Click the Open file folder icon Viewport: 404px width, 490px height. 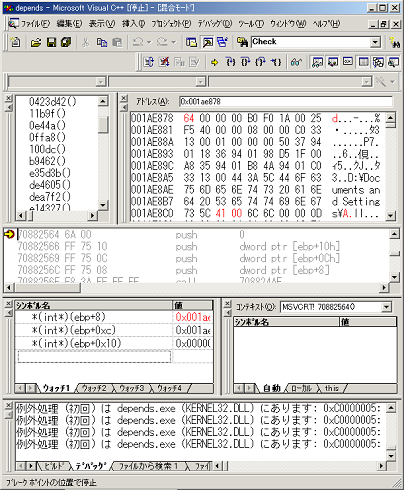click(x=35, y=42)
